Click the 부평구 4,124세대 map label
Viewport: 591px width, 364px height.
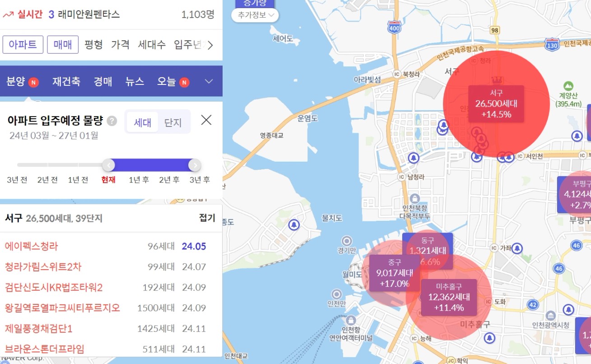(574, 194)
